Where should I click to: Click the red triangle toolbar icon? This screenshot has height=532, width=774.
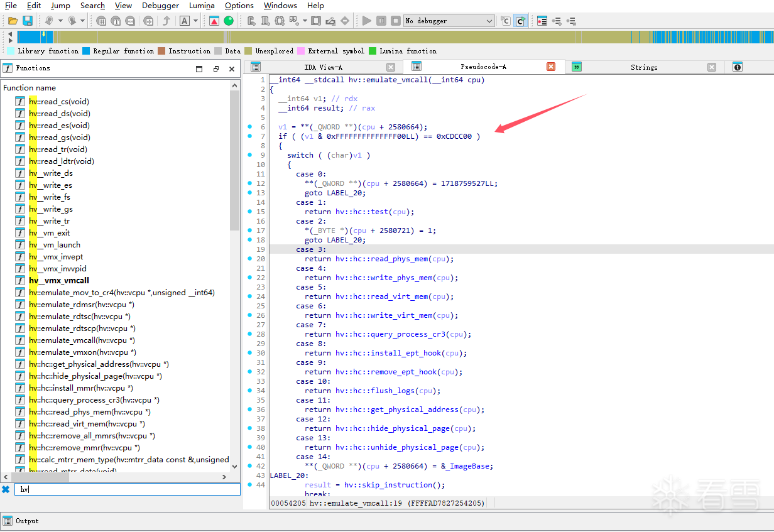214,21
